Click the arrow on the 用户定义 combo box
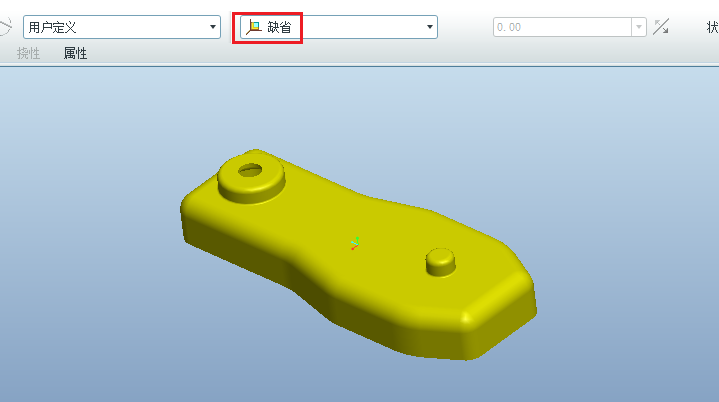This screenshot has width=719, height=402. pyautogui.click(x=213, y=28)
